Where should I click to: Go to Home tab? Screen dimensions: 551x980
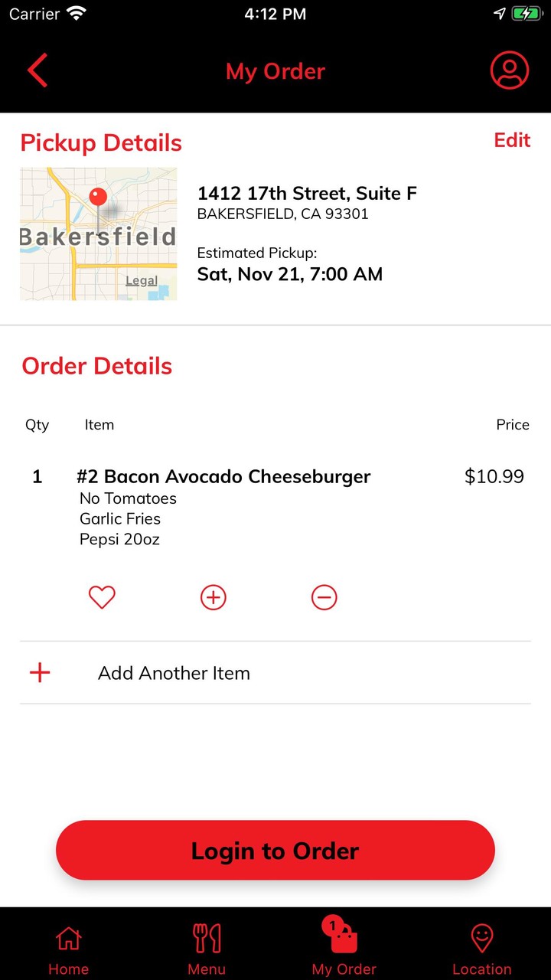click(x=69, y=948)
